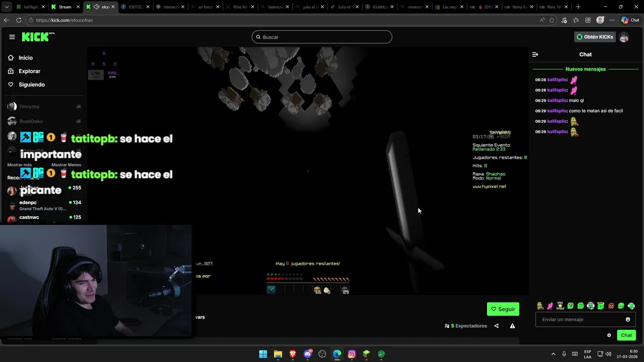Switch to the Nike Air browser tab
The height and width of the screenshot is (362, 644).
(239, 7)
